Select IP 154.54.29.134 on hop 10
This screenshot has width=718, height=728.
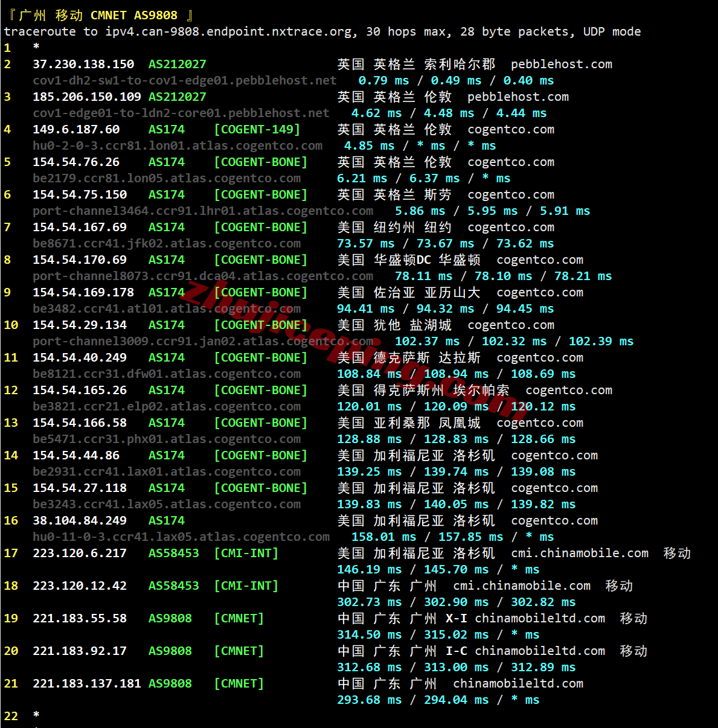(x=80, y=325)
